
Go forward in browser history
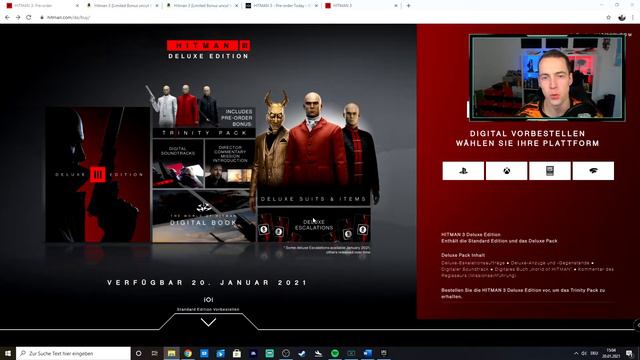coord(18,18)
